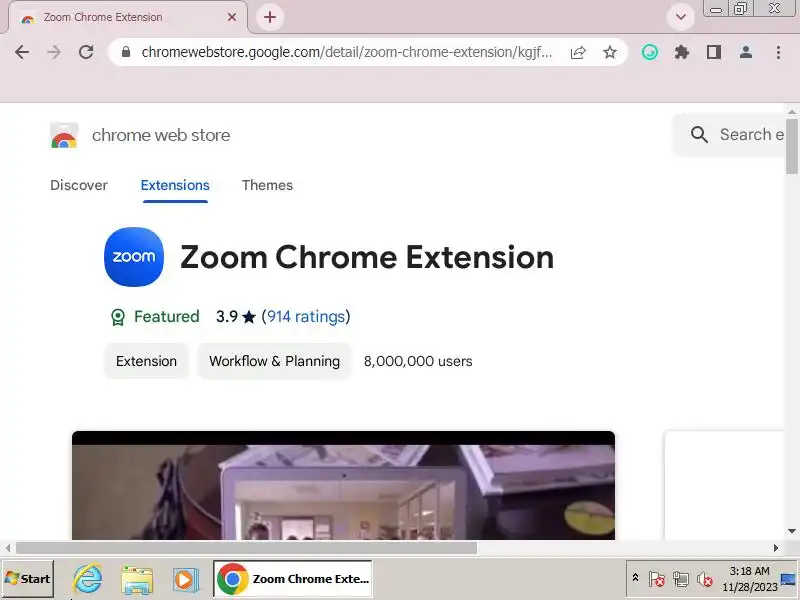Screen dimensions: 800x600
Task: Bookmark this page with the star
Action: [610, 52]
